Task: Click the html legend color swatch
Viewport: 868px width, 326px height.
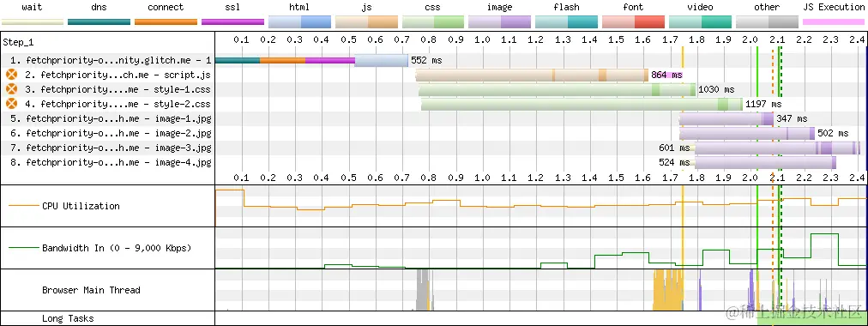Action: (299, 22)
